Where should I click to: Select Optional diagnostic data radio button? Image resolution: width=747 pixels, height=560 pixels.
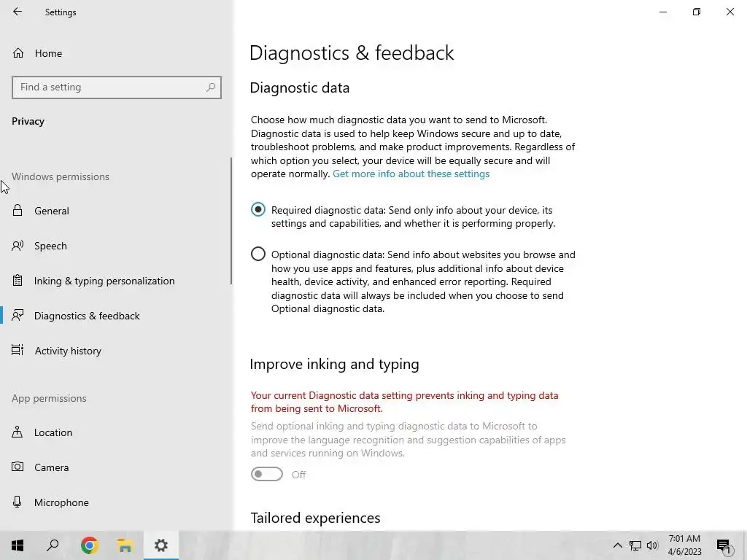point(258,254)
